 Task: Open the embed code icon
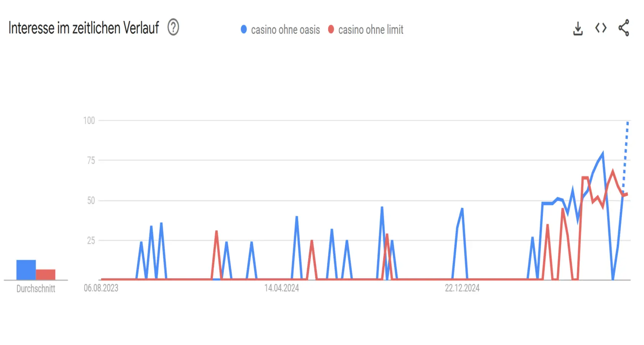coord(601,28)
